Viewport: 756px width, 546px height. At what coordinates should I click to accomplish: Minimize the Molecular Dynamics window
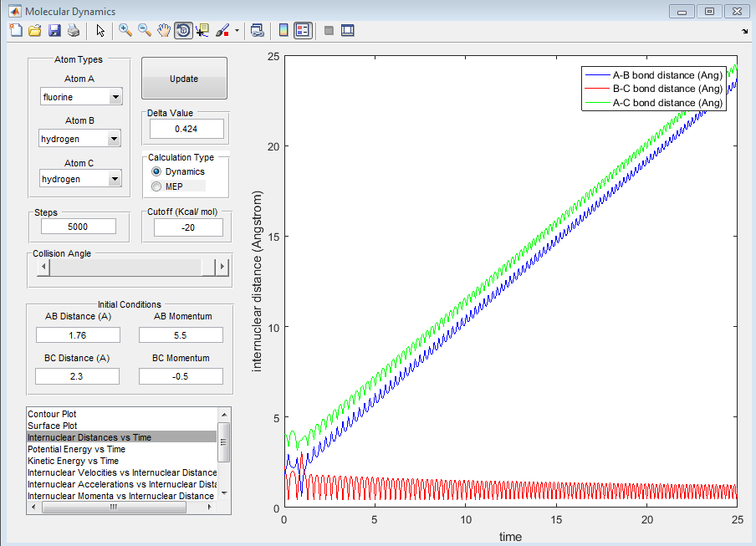682,12
